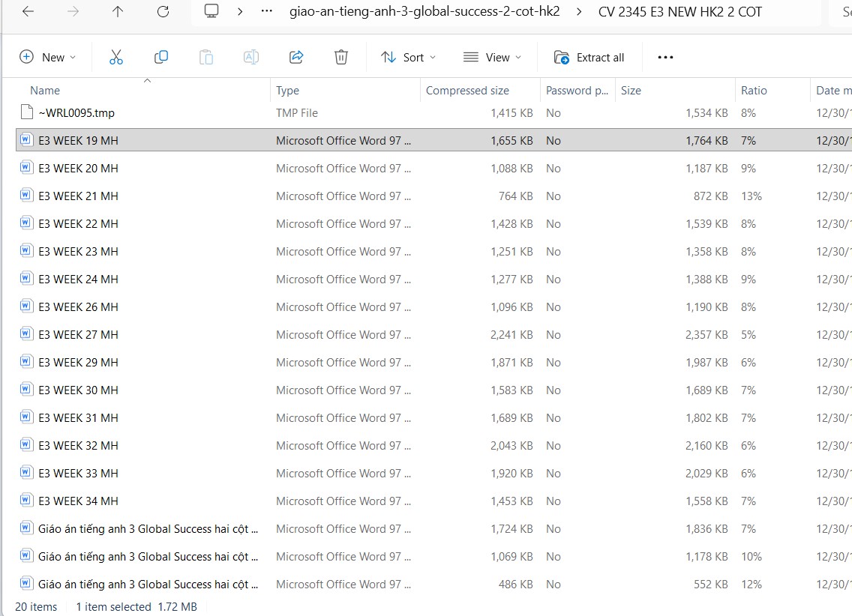The height and width of the screenshot is (616, 852).
Task: Select the ~WRL0095.tmp file
Action: tap(76, 113)
